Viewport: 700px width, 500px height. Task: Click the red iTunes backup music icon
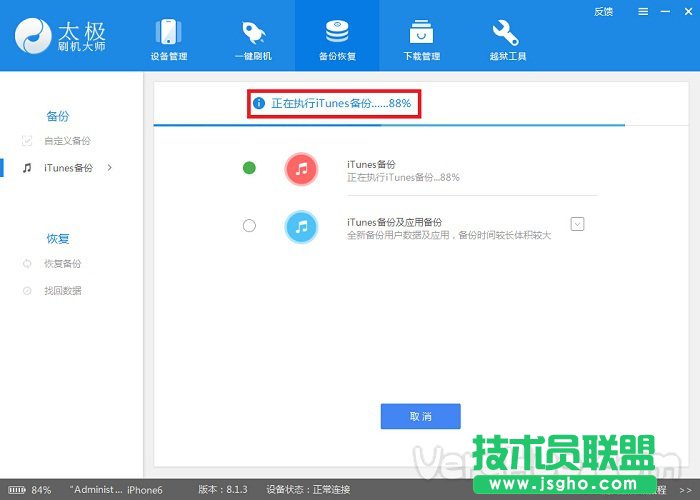pos(301,169)
